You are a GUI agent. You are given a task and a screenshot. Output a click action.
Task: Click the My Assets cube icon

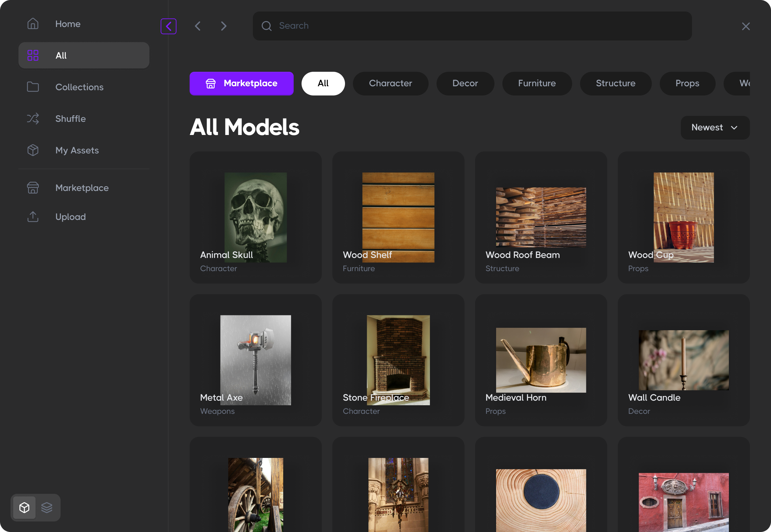coord(33,150)
